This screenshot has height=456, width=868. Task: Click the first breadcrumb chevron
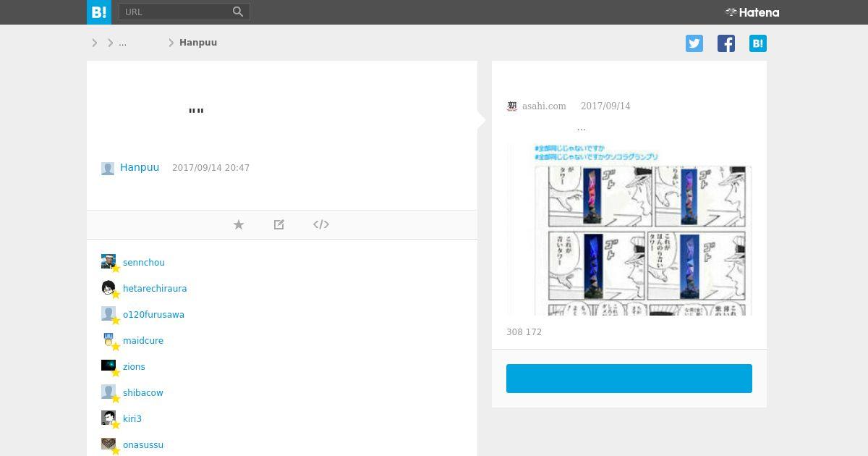[x=95, y=43]
